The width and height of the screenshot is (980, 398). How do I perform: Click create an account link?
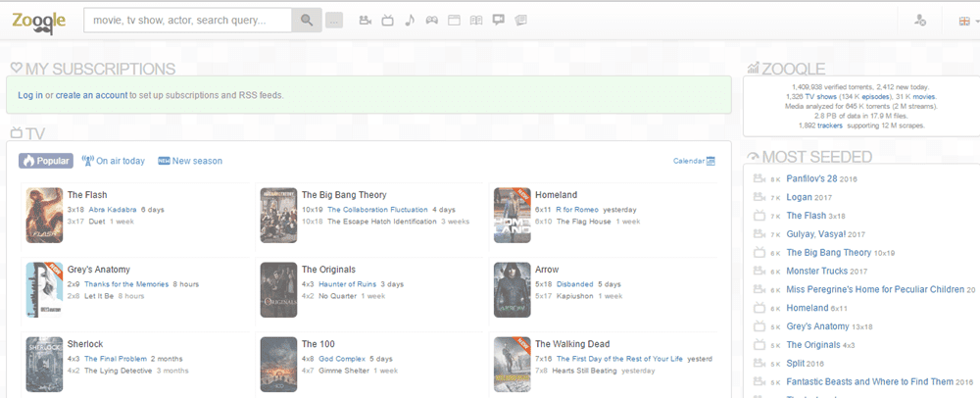[91, 95]
